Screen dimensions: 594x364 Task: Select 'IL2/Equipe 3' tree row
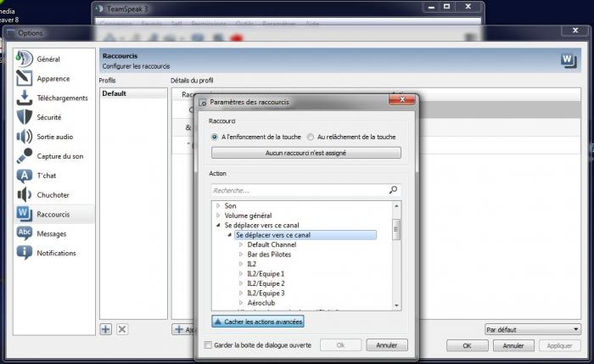266,294
